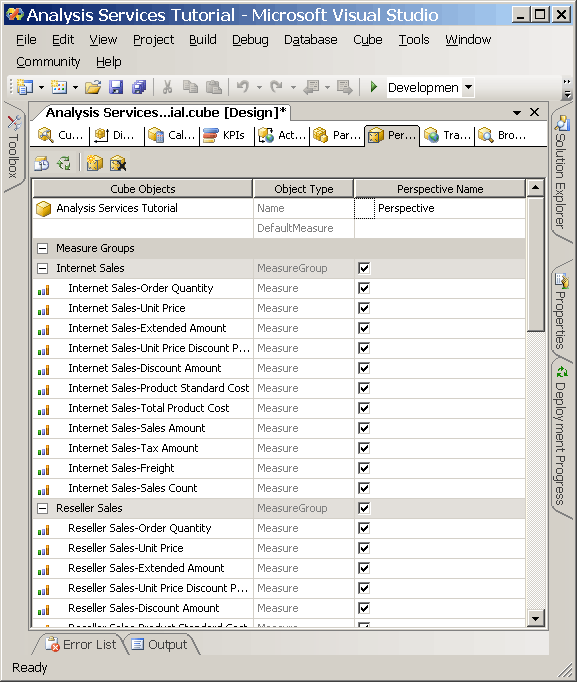Open the Toolbox side panel
The height and width of the screenshot is (682, 577).
(13, 147)
